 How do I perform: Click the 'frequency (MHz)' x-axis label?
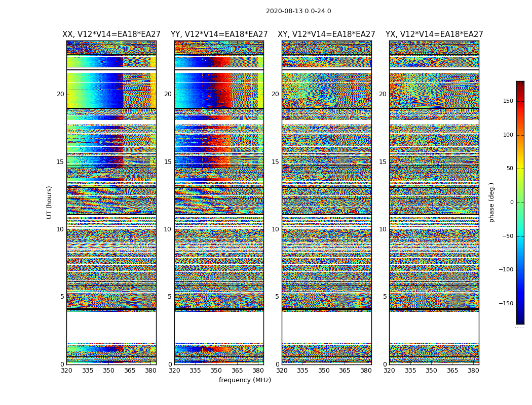click(x=245, y=380)
